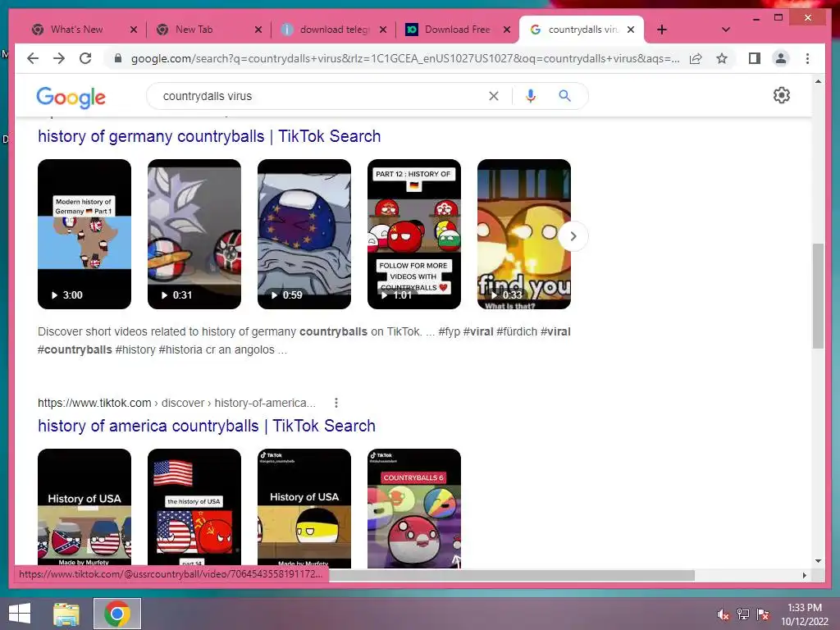Expand the tab search dropdown
The width and height of the screenshot is (840, 630).
point(726,30)
